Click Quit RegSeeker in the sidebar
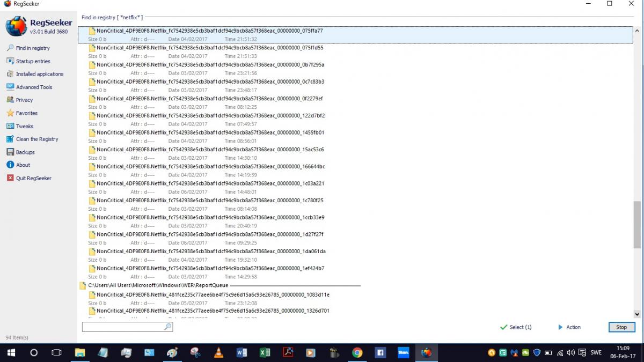Viewport: 644px width, 362px height. 29,178
